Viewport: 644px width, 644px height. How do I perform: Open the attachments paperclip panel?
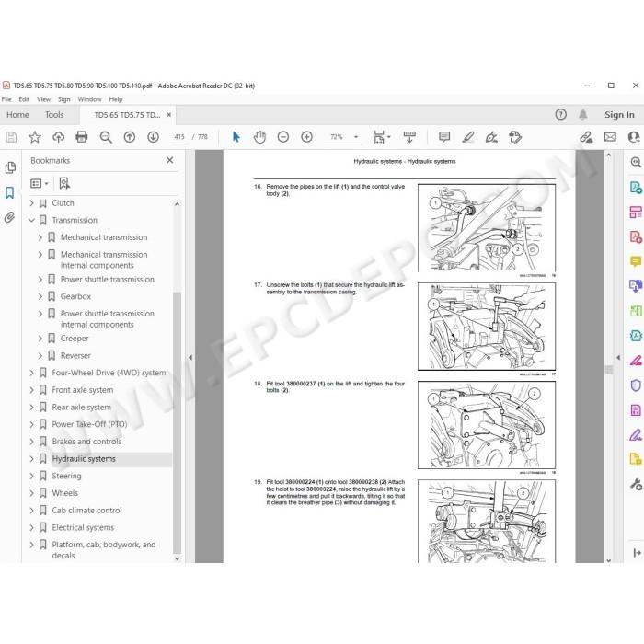click(9, 217)
